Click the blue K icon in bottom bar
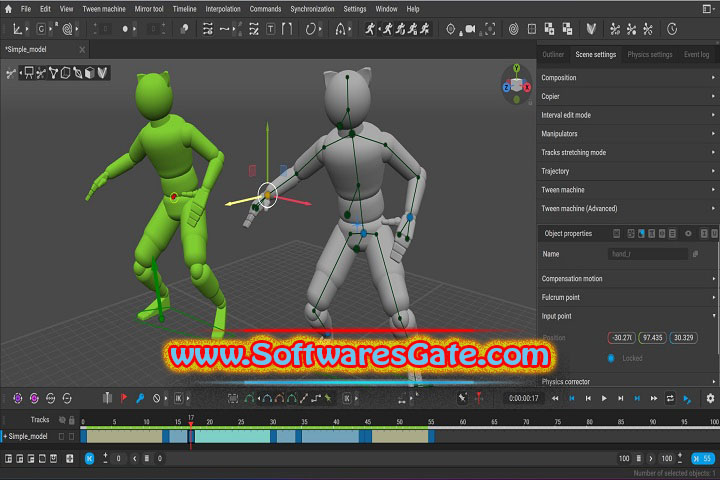Viewport: 720px width, 480px height. coord(90,458)
